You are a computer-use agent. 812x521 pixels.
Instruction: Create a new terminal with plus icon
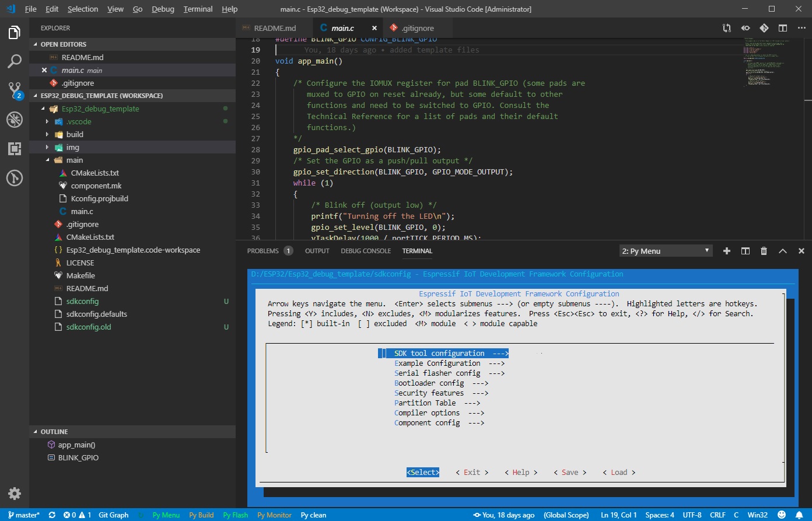coord(727,251)
